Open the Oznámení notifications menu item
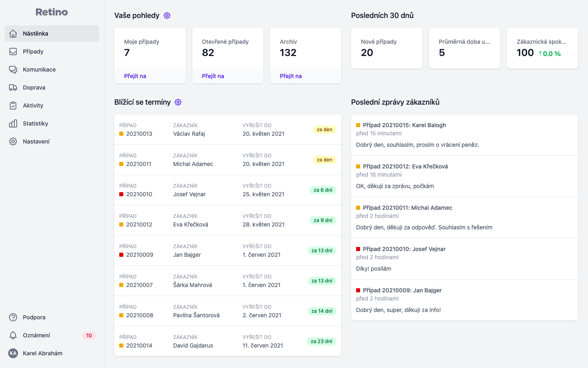The height and width of the screenshot is (368, 588). pos(36,335)
